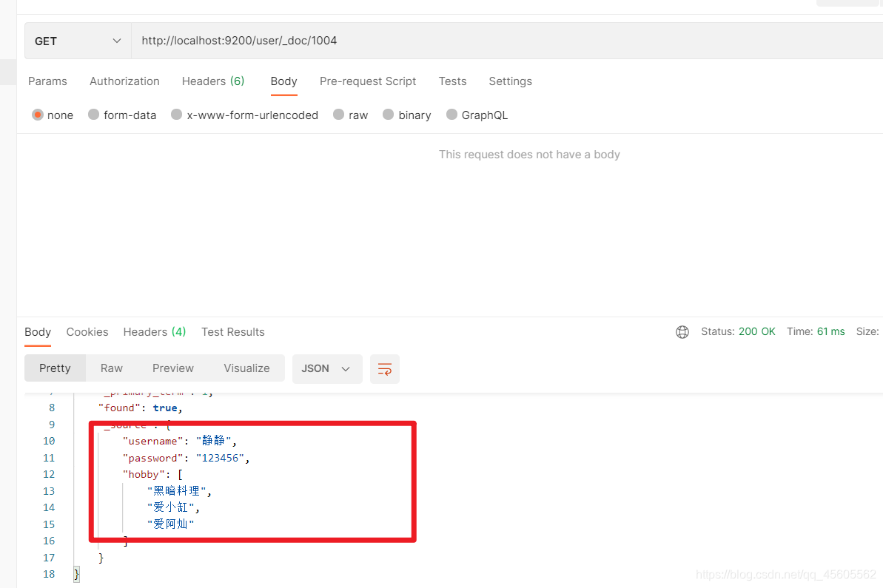The image size is (883, 588).
Task: Open the GET method dropdown
Action: [78, 41]
